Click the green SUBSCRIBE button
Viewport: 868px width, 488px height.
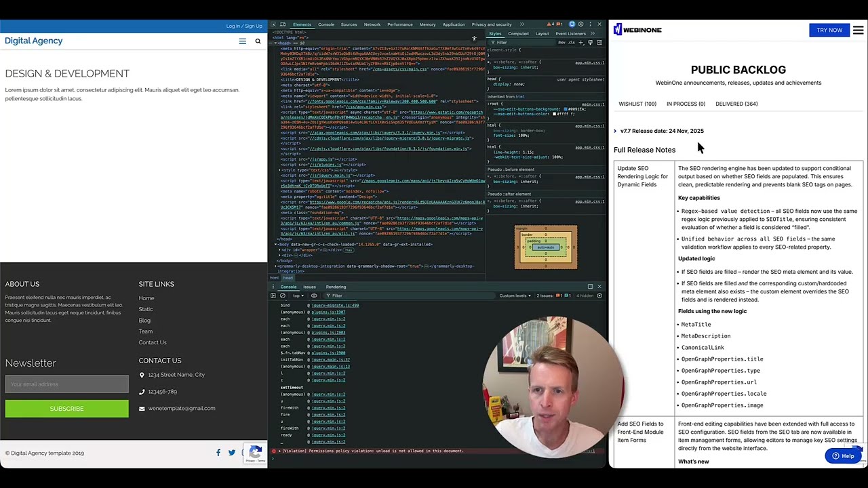click(66, 409)
